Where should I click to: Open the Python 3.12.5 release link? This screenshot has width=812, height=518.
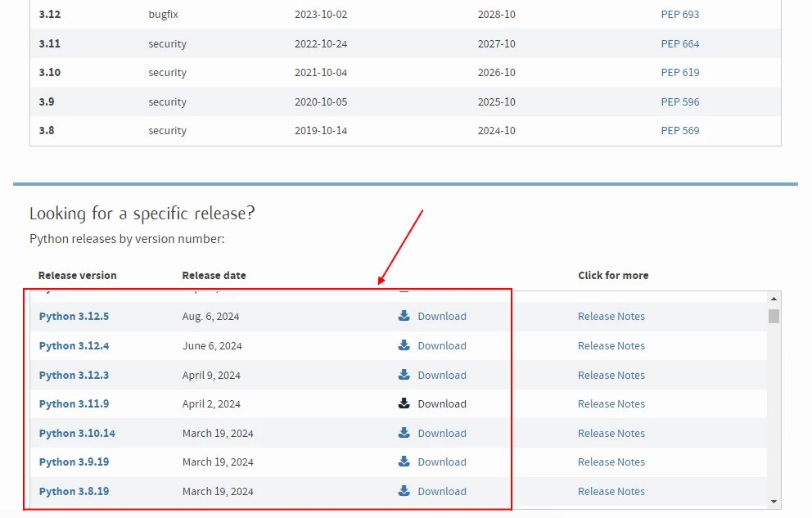pos(74,316)
